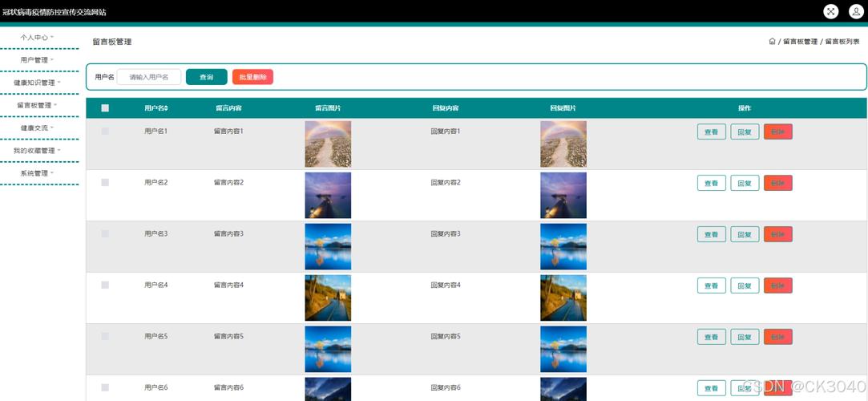
Task: Tick the checkbox for 用户名1
Action: (x=105, y=132)
